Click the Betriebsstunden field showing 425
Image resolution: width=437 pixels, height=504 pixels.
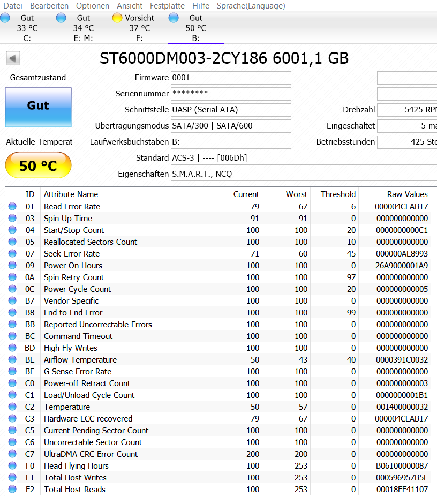tap(407, 142)
